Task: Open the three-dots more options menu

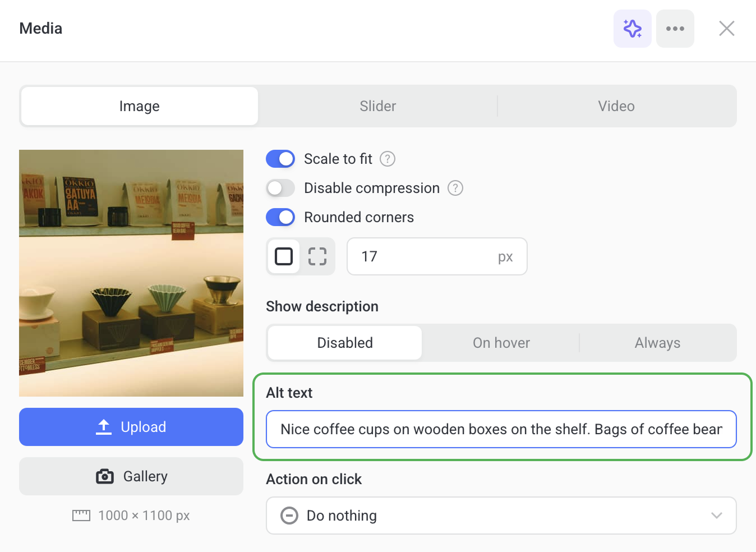Action: pos(675,29)
